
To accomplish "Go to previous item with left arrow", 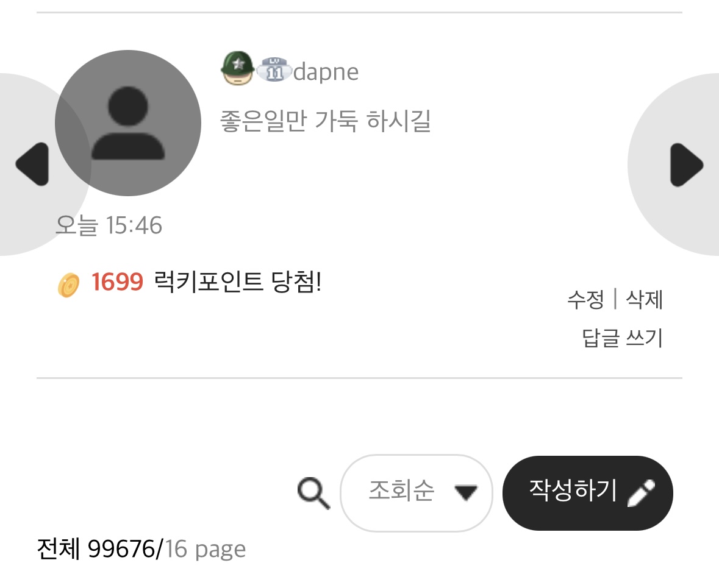I will pyautogui.click(x=32, y=164).
